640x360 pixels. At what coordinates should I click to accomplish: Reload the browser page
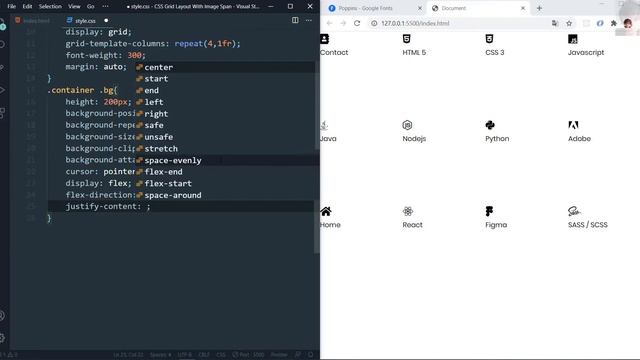(357, 23)
